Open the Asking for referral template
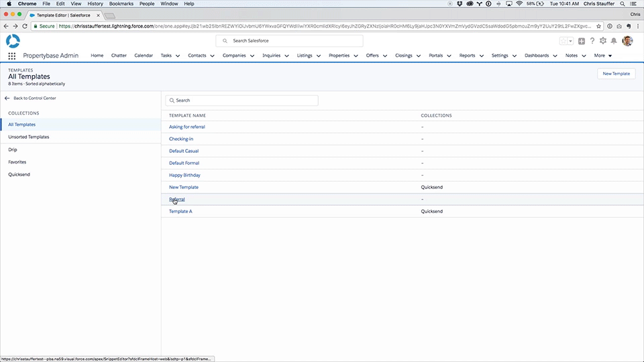Viewport: 644px width, 362px height. tap(187, 127)
